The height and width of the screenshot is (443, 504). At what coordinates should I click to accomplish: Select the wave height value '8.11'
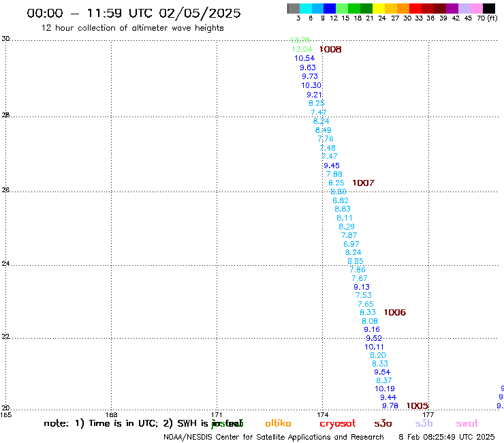click(x=344, y=218)
